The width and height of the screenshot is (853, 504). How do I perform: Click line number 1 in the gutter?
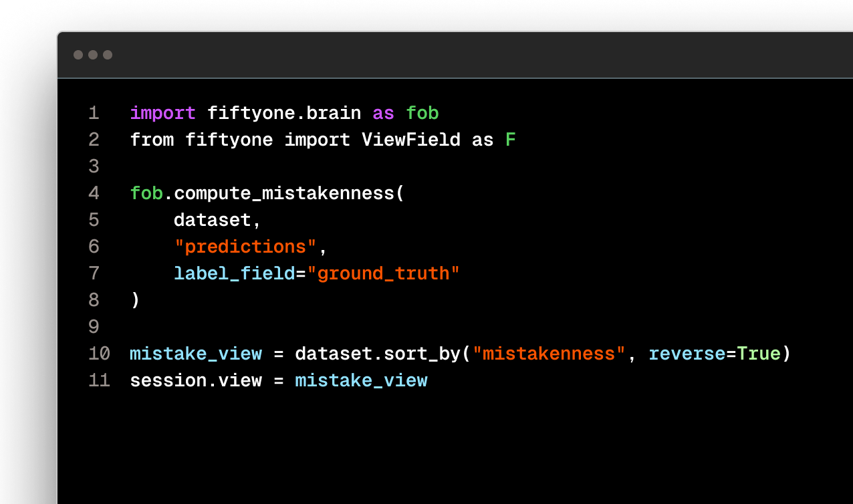click(94, 114)
